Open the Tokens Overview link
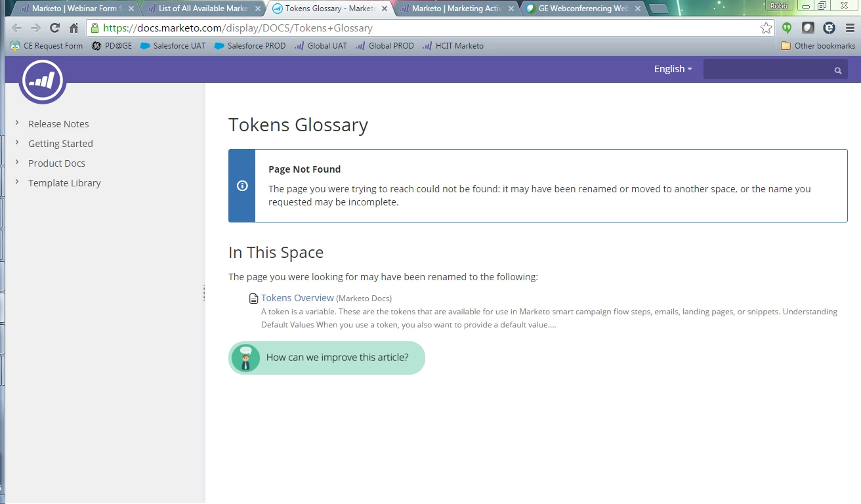 coord(297,298)
